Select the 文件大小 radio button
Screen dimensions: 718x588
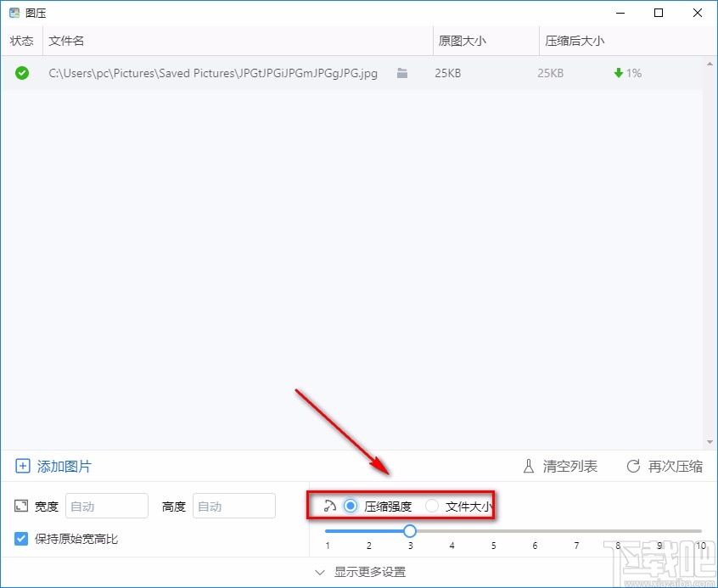[x=432, y=506]
